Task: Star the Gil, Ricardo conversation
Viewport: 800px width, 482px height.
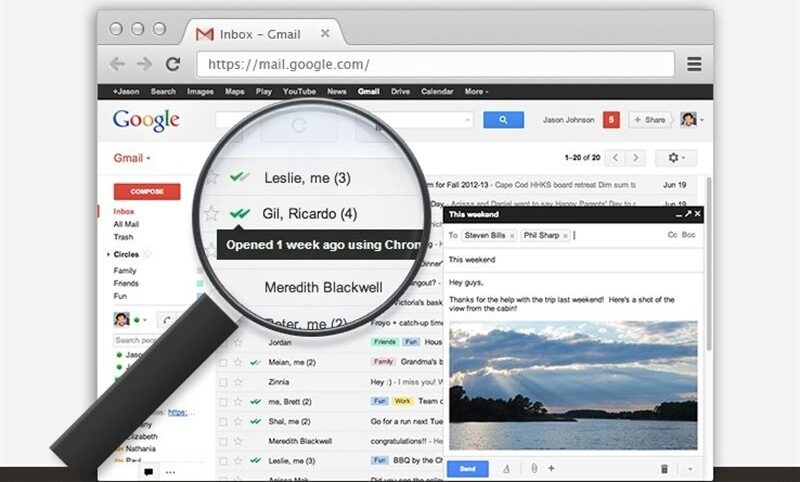Action: pyautogui.click(x=211, y=213)
